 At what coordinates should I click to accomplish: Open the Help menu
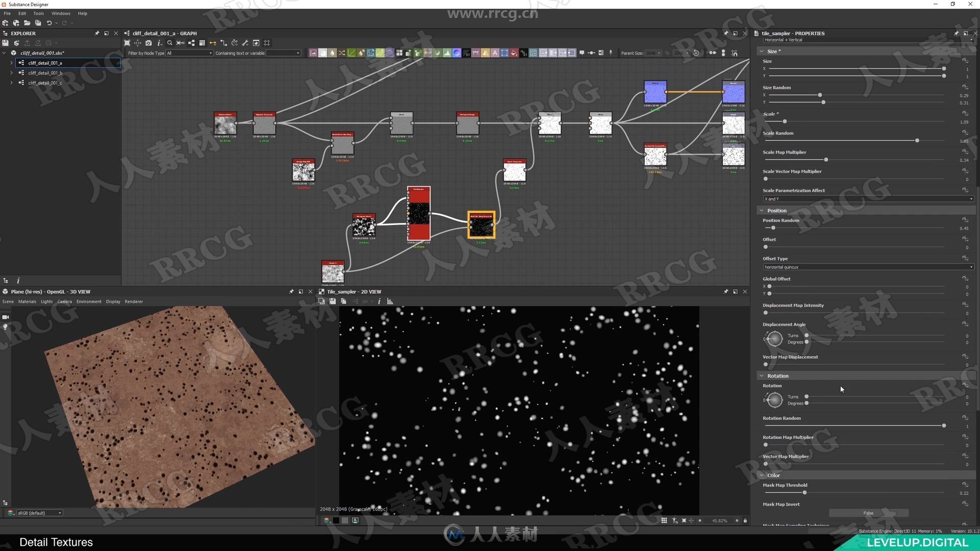coord(82,13)
